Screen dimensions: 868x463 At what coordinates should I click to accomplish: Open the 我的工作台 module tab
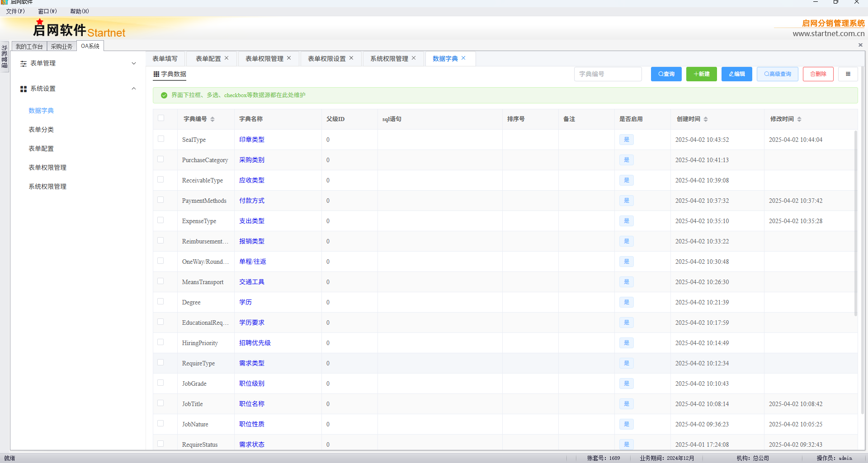click(29, 47)
